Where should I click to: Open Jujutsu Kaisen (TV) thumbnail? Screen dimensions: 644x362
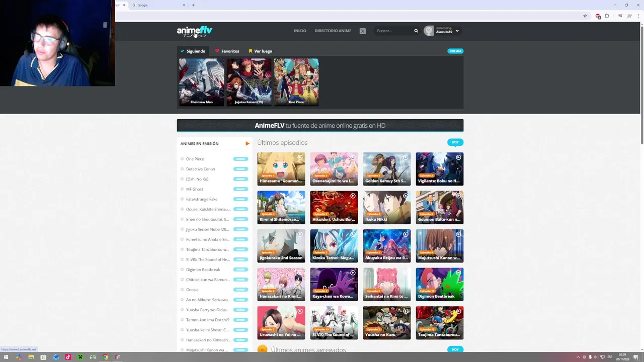click(249, 82)
